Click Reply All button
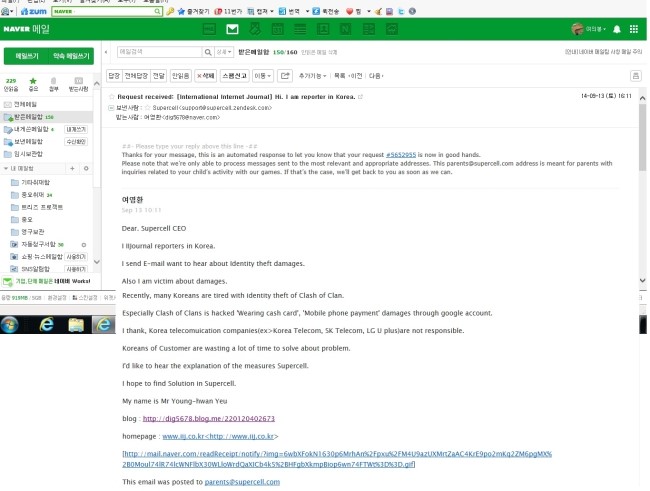 pyautogui.click(x=136, y=75)
